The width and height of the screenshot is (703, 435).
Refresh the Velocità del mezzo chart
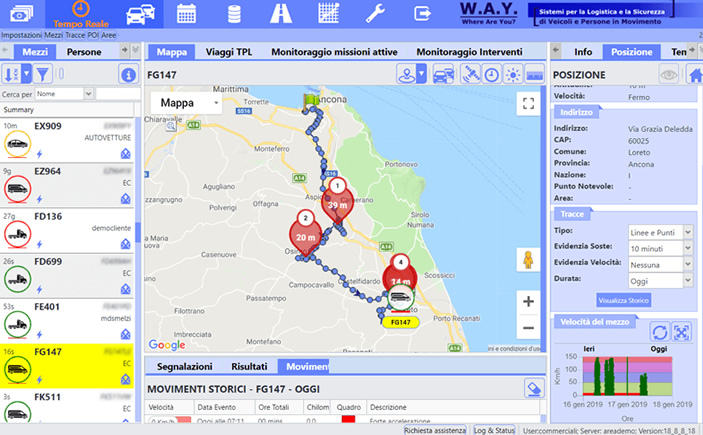(660, 332)
